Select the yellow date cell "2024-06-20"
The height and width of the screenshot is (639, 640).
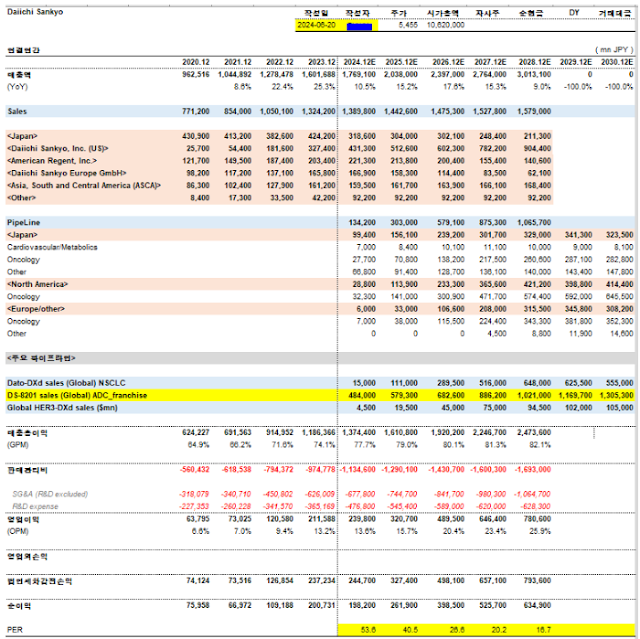tap(316, 25)
